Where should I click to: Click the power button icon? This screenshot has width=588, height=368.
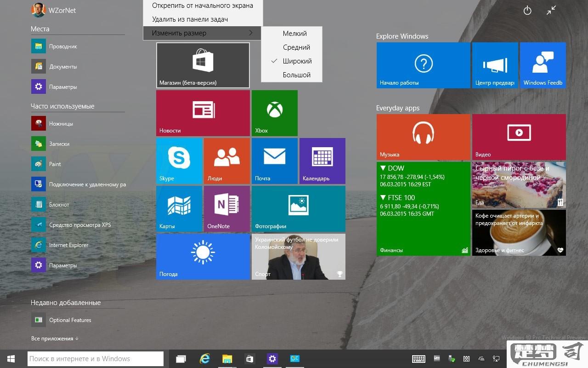point(527,10)
